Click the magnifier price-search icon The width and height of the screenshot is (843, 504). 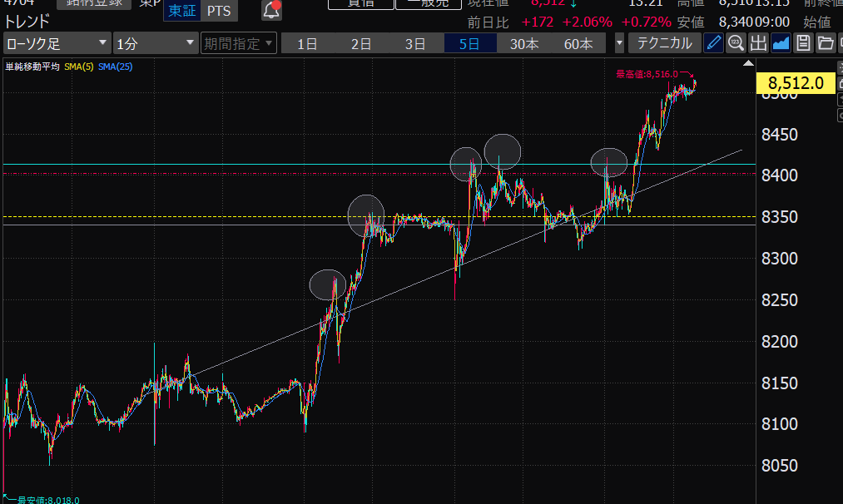point(736,43)
